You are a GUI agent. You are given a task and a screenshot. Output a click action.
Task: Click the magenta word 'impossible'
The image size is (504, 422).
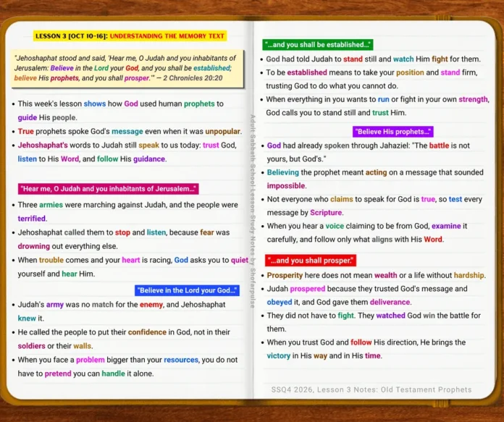tap(286, 186)
